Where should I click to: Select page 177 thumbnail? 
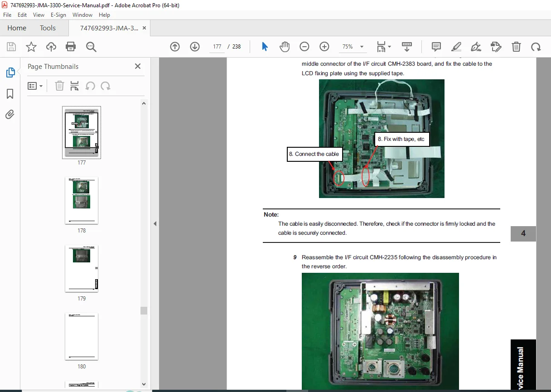click(x=82, y=132)
